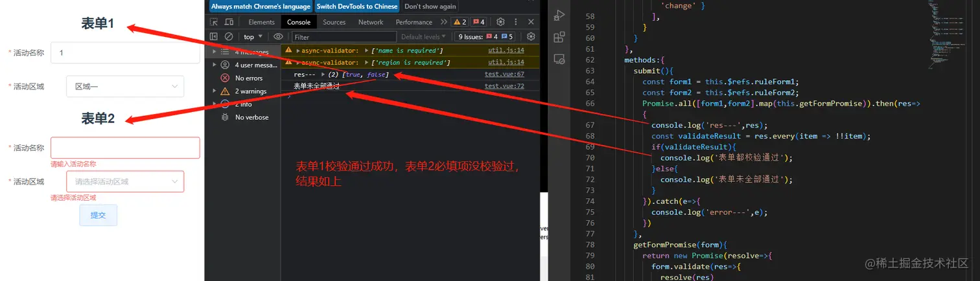980x281 pixels.
Task: Open DevTools three-dot customize menu
Action: click(x=516, y=22)
